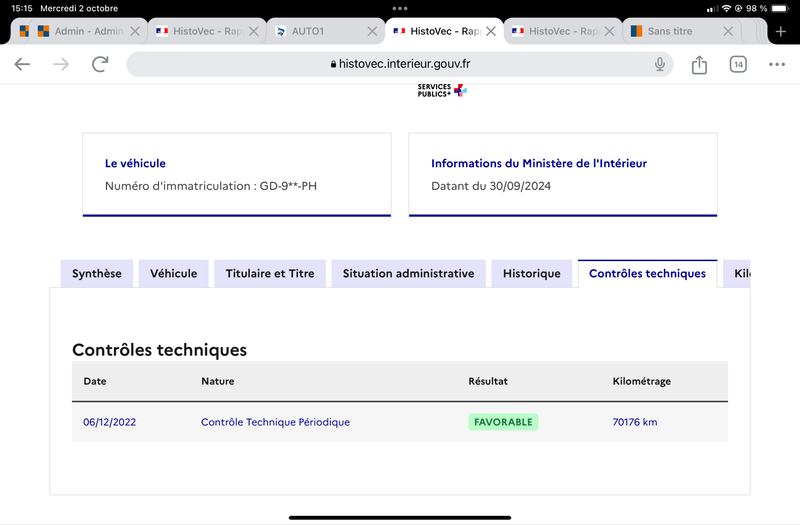This screenshot has height=525, width=800.
Task: Tap the browser back arrow
Action: 22,64
